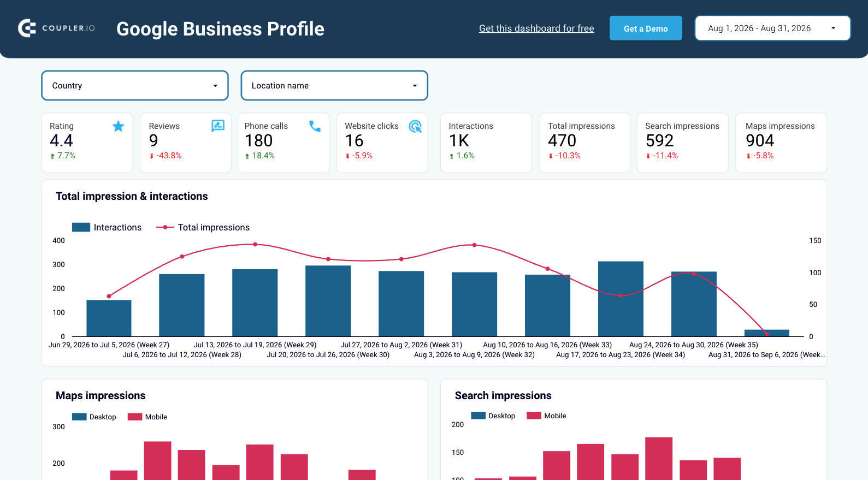Select the Search impressions 592 value
Image resolution: width=868 pixels, height=480 pixels.
point(660,141)
